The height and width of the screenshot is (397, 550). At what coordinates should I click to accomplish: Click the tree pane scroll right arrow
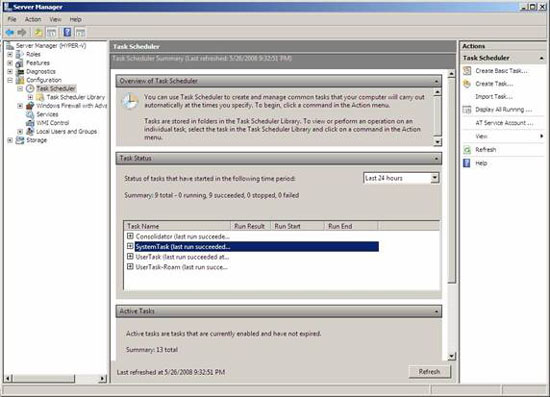click(x=102, y=379)
